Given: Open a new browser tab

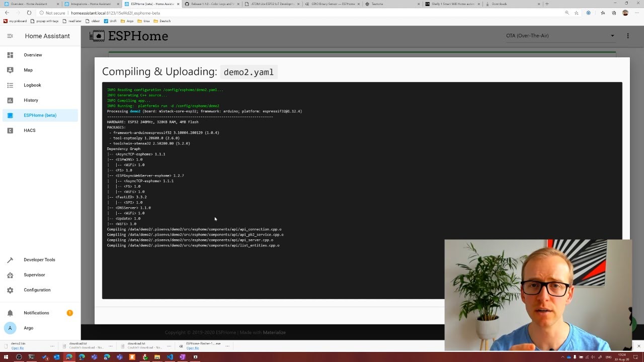Looking at the screenshot, I should click(x=547, y=4).
